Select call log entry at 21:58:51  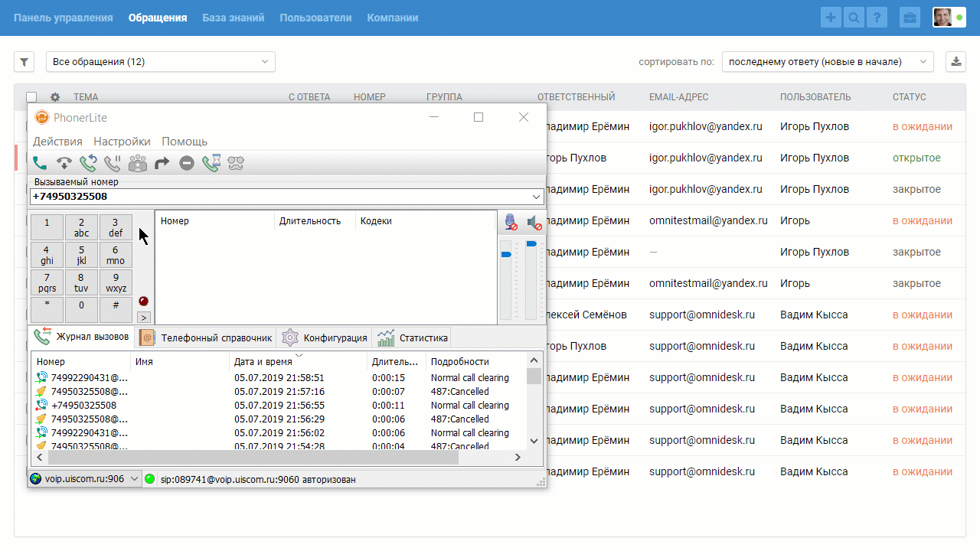tap(279, 377)
